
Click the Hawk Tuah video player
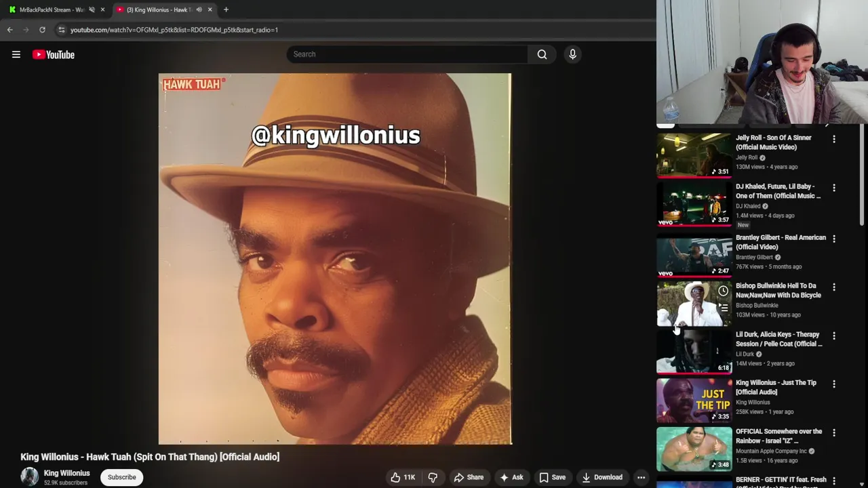click(335, 259)
